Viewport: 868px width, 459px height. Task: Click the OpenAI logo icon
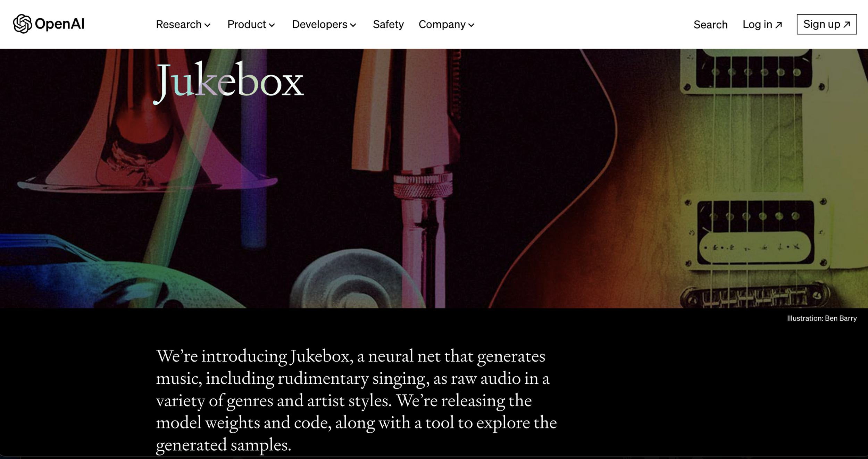pyautogui.click(x=22, y=24)
